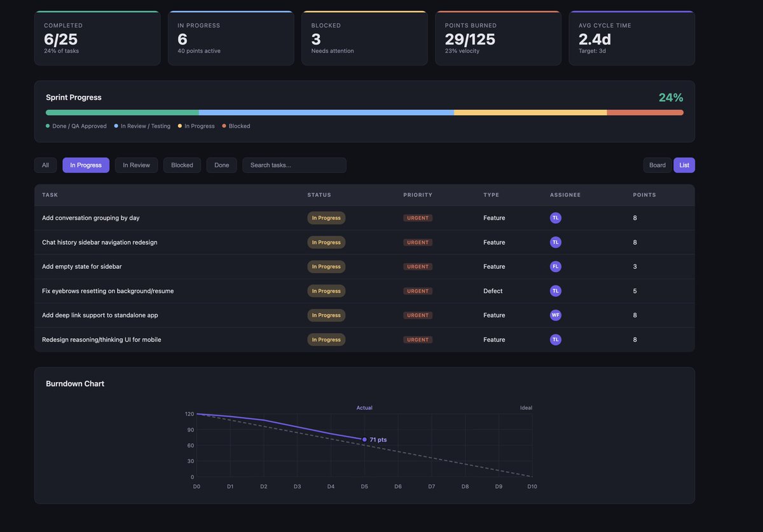Select the All filter tab
The image size is (763, 532).
click(x=45, y=165)
